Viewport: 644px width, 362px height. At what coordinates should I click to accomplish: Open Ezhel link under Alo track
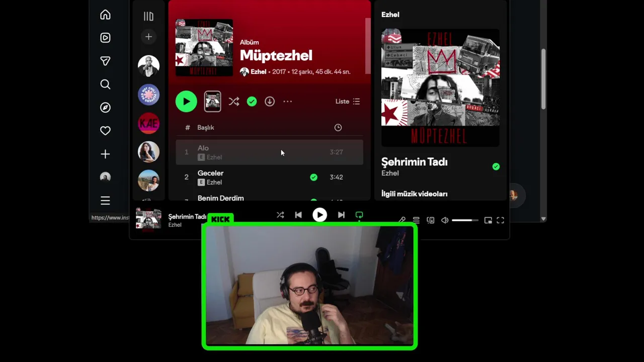(214, 157)
